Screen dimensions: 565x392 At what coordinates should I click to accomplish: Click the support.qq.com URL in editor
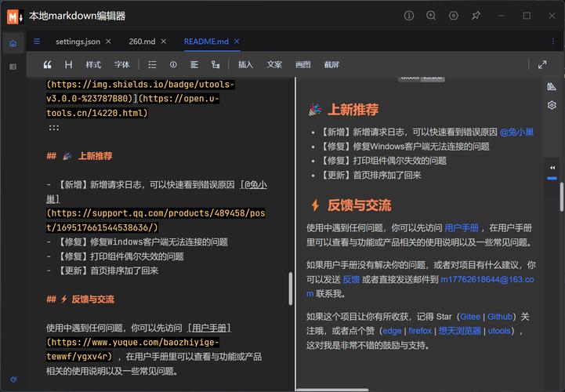[156, 220]
